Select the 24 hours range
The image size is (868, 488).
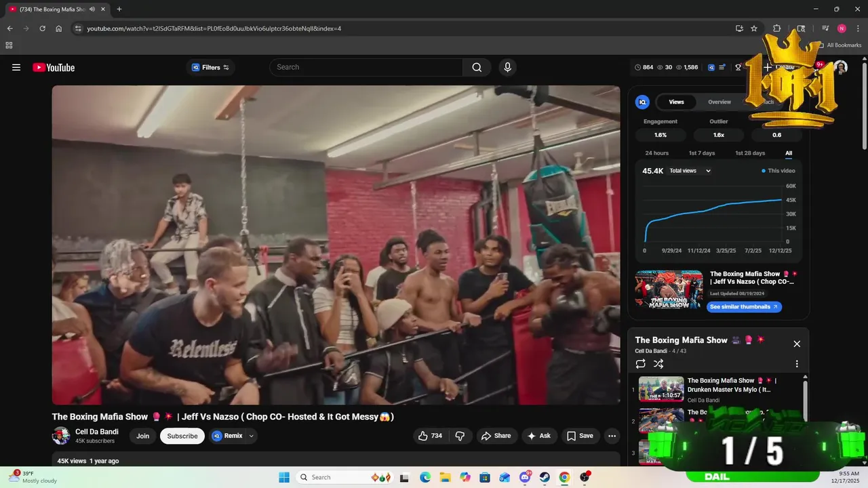(x=656, y=153)
